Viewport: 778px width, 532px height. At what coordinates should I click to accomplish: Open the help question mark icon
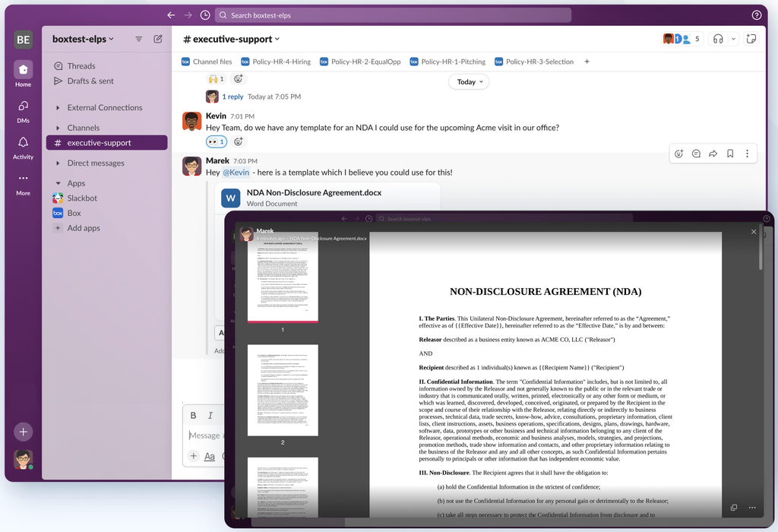tap(756, 15)
